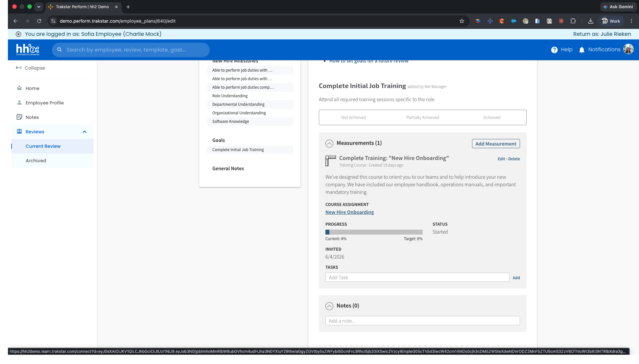Image resolution: width=639 pixels, height=364 pixels.
Task: Click the Employee Profile person icon
Action: 19,102
